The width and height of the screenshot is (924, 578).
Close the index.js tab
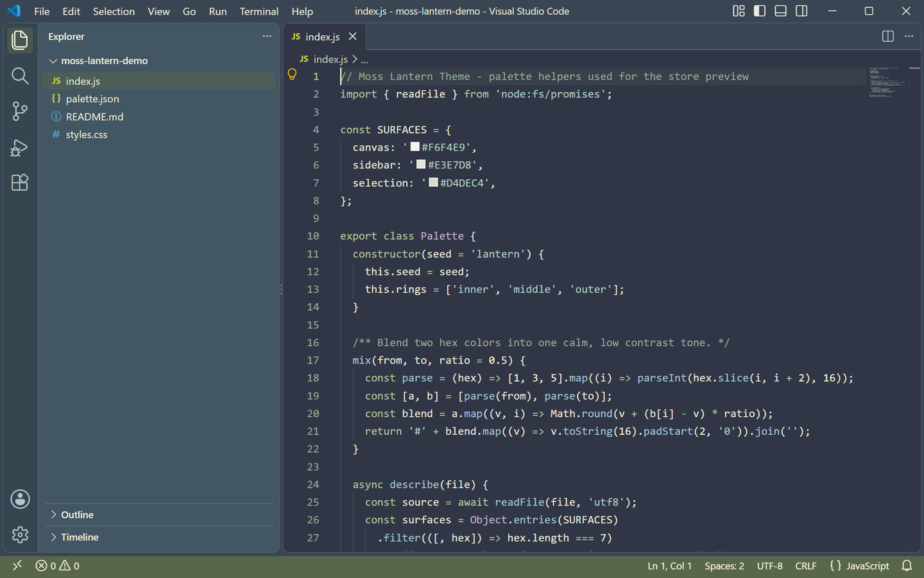pyautogui.click(x=353, y=37)
